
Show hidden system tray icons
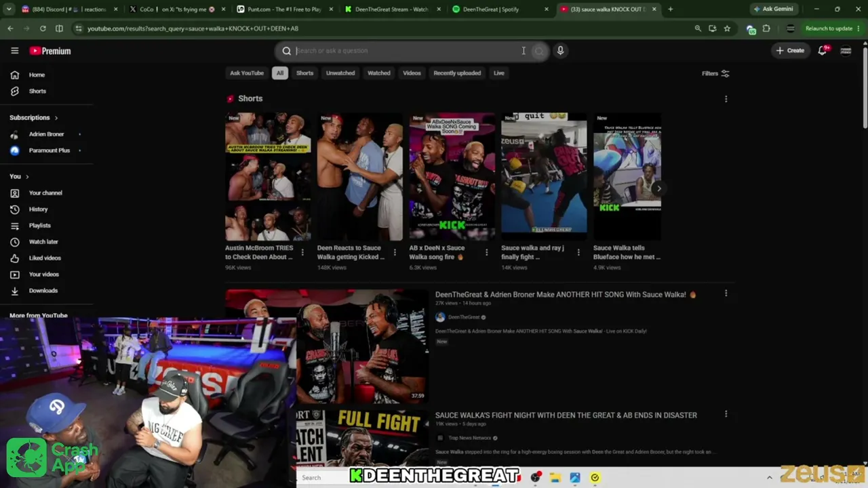[x=769, y=478]
